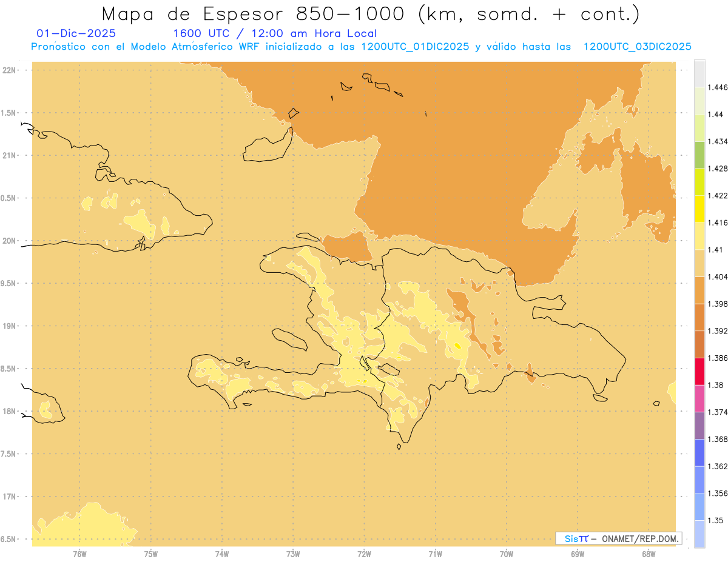Click the colorbar value label '1.446'
This screenshot has width=728, height=562.
718,87
